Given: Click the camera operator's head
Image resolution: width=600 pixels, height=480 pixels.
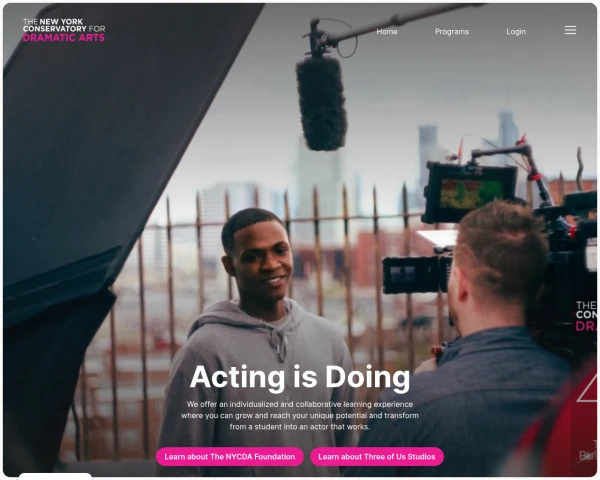Looking at the screenshot, I should pos(501,255).
